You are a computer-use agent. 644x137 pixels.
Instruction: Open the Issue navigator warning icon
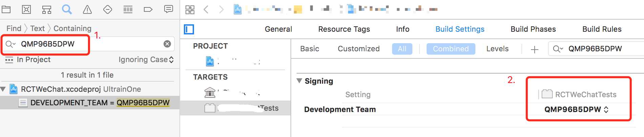[87, 9]
